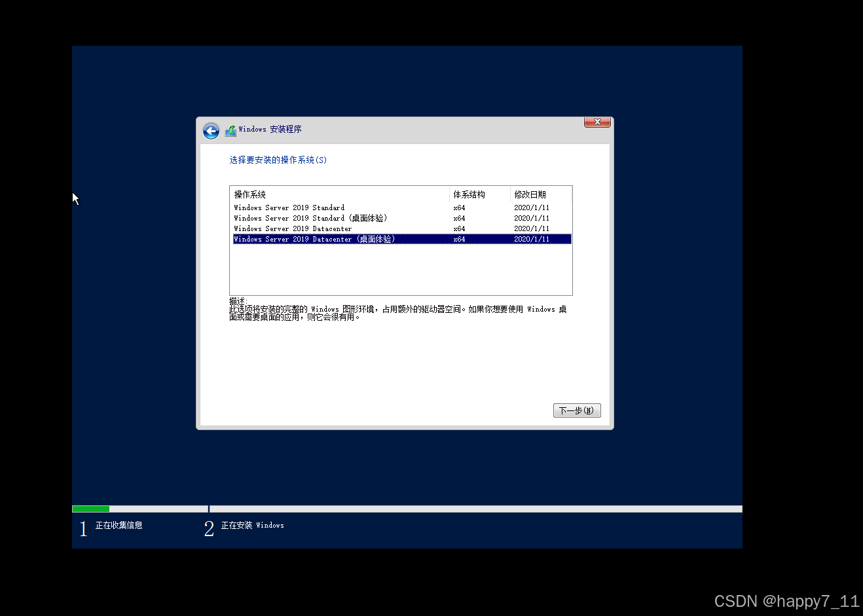This screenshot has width=863, height=616.
Task: Click the 体系结构 column header
Action: (x=480, y=194)
